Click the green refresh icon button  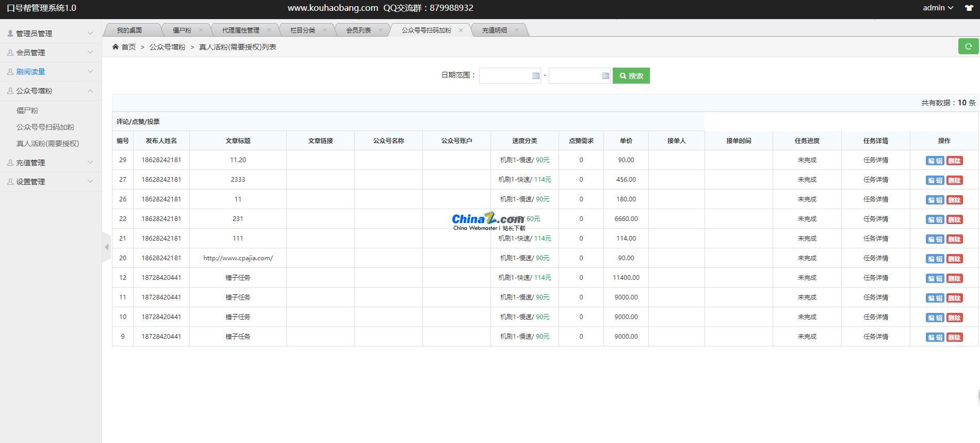pyautogui.click(x=968, y=46)
